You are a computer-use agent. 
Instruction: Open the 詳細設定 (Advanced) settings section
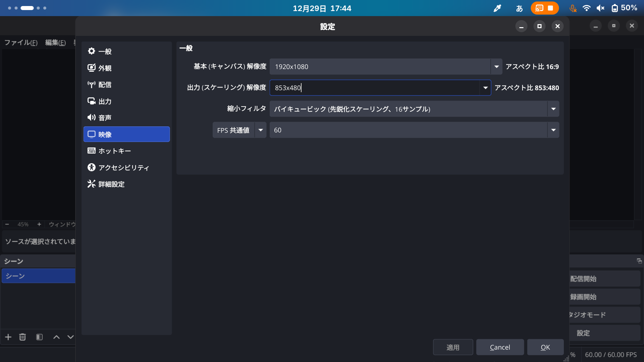point(111,184)
